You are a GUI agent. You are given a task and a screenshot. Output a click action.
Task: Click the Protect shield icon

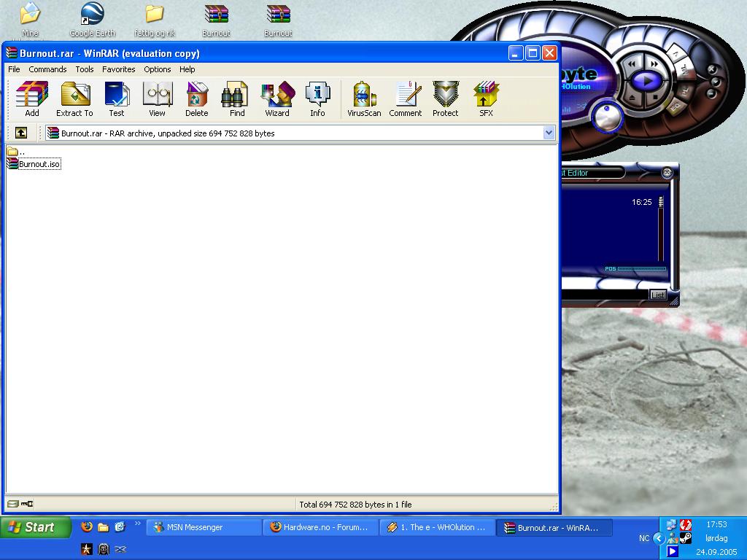(446, 99)
